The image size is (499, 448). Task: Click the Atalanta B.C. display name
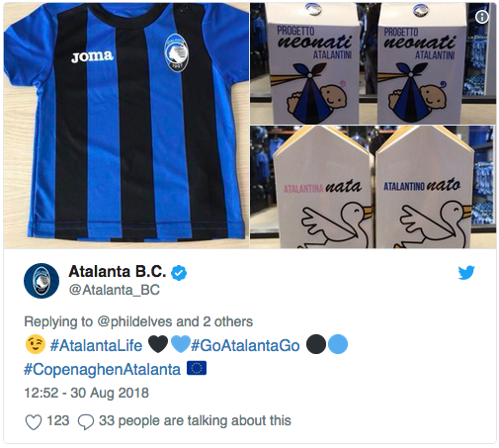point(118,272)
